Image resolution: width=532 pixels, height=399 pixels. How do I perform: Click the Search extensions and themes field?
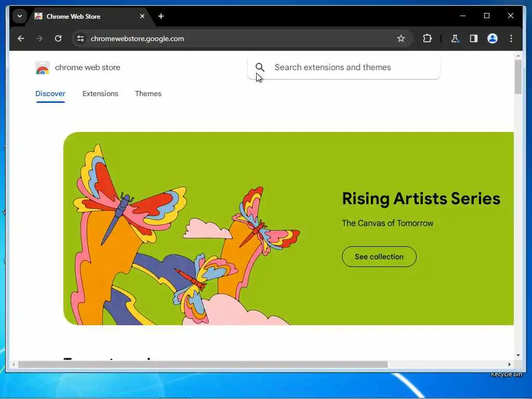344,68
